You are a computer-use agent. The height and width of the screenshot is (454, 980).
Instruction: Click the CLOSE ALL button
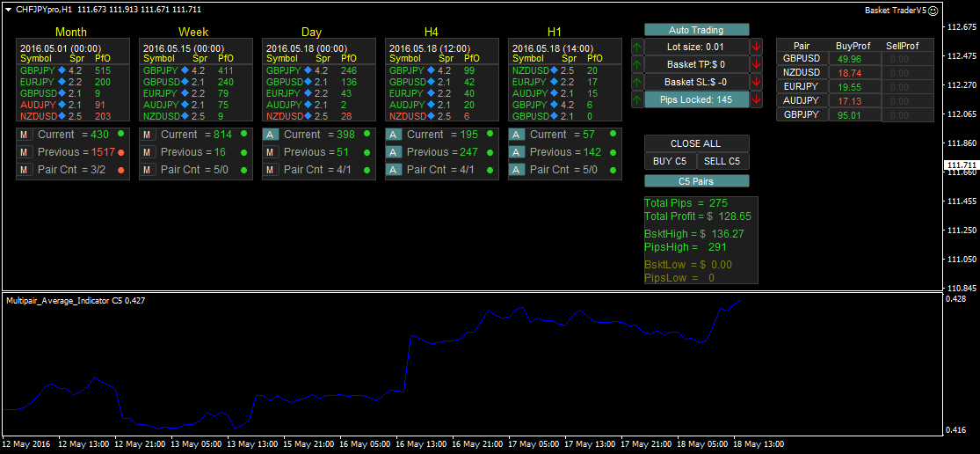[696, 143]
